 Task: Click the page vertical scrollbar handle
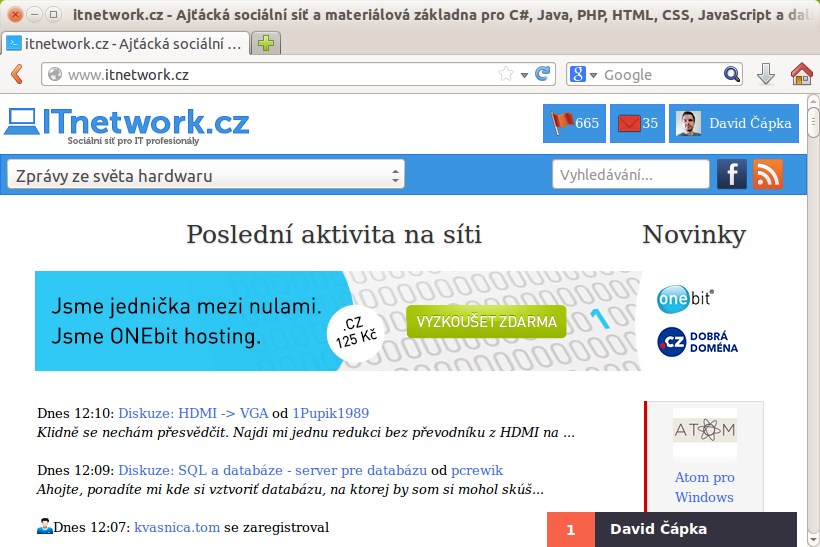pos(813,123)
